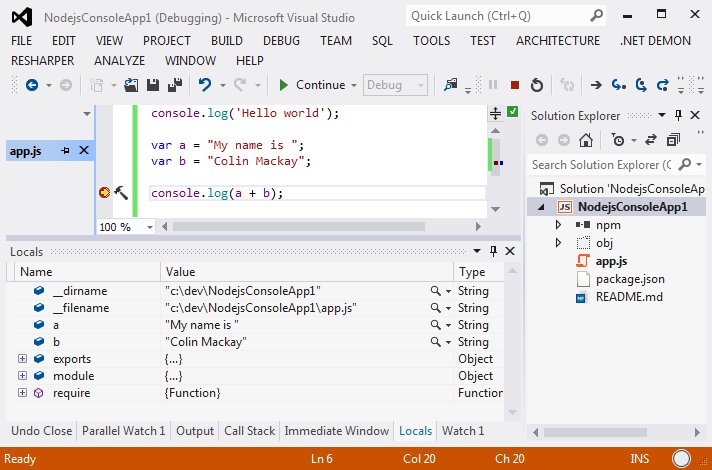The width and height of the screenshot is (712, 470).
Task: Click the hammer icon next to the breakpoint
Action: coord(121,193)
